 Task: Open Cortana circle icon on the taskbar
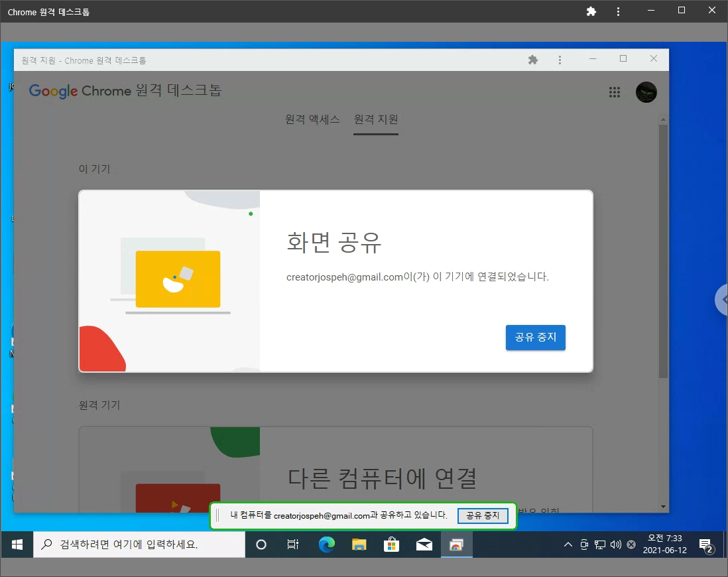(261, 545)
